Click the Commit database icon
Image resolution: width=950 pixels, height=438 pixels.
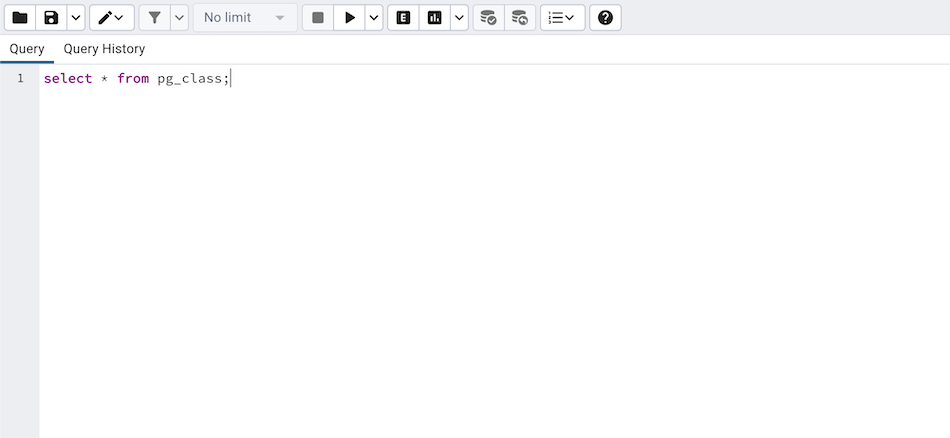[488, 18]
